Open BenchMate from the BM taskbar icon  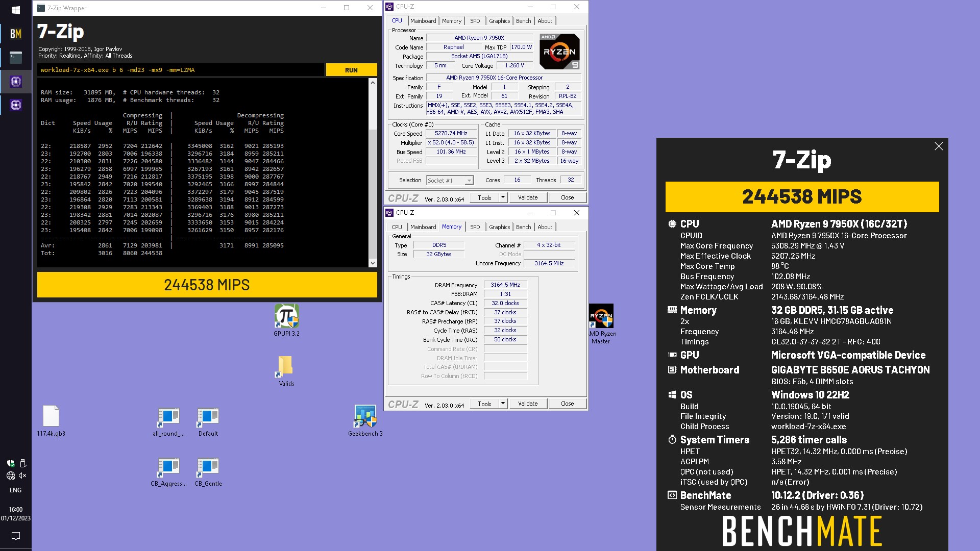tap(15, 34)
